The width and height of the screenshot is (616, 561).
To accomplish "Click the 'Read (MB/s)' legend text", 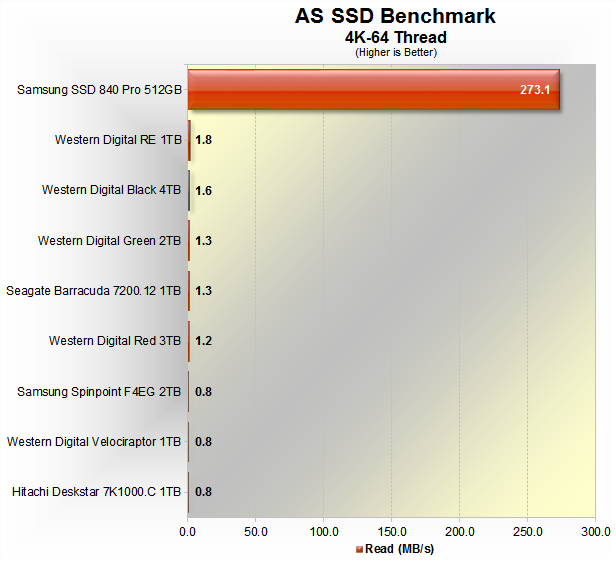I will point(399,549).
